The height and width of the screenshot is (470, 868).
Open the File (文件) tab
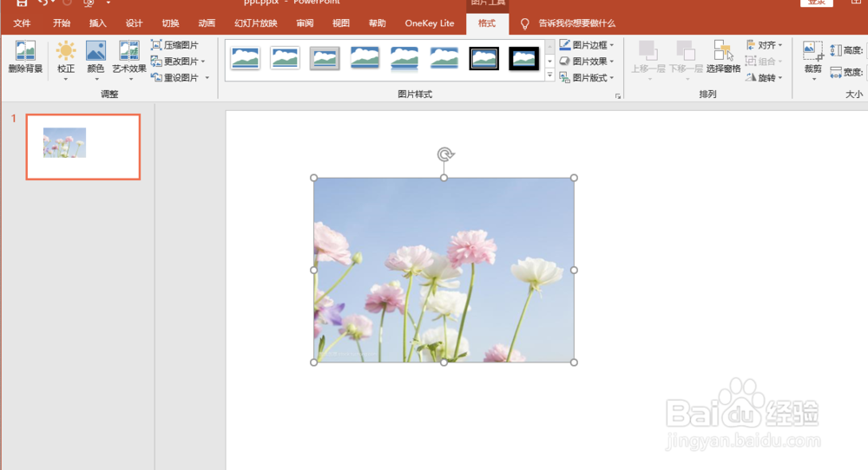point(23,23)
